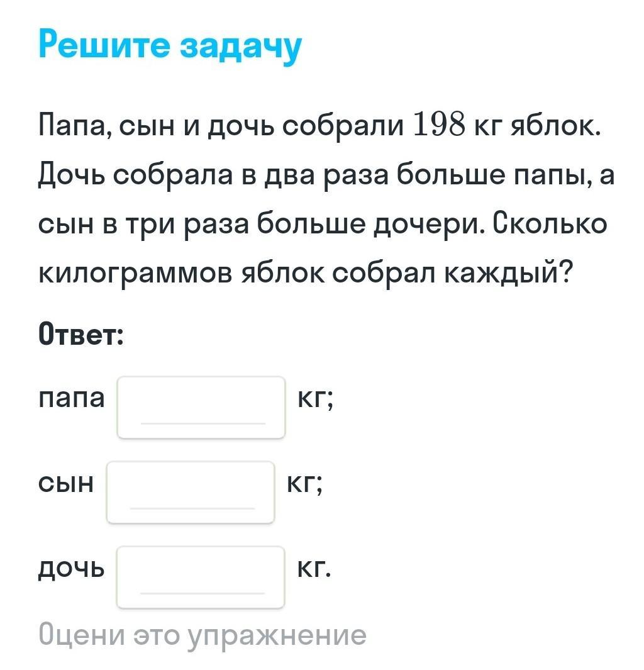Click the сын label before its field
644x670 pixels.
coord(66,483)
